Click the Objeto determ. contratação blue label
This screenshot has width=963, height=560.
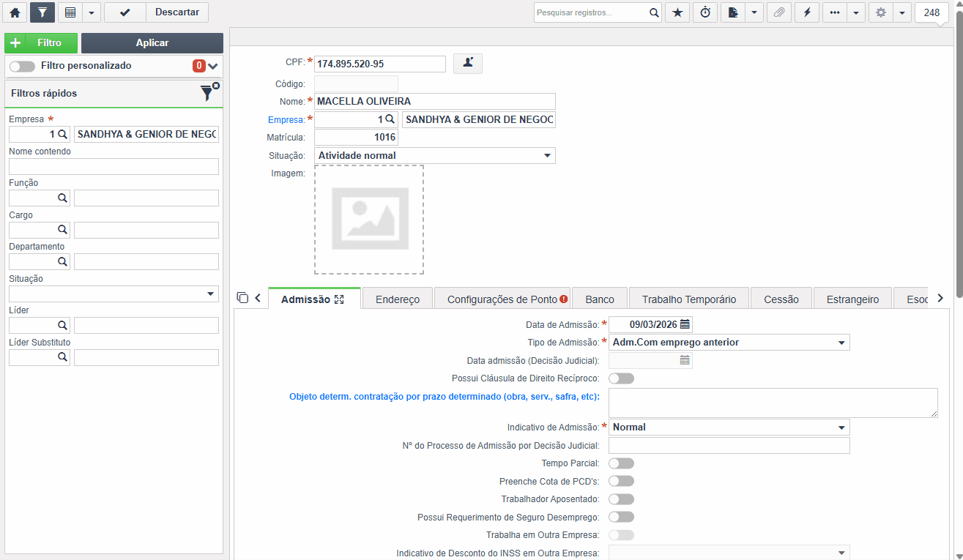(445, 397)
